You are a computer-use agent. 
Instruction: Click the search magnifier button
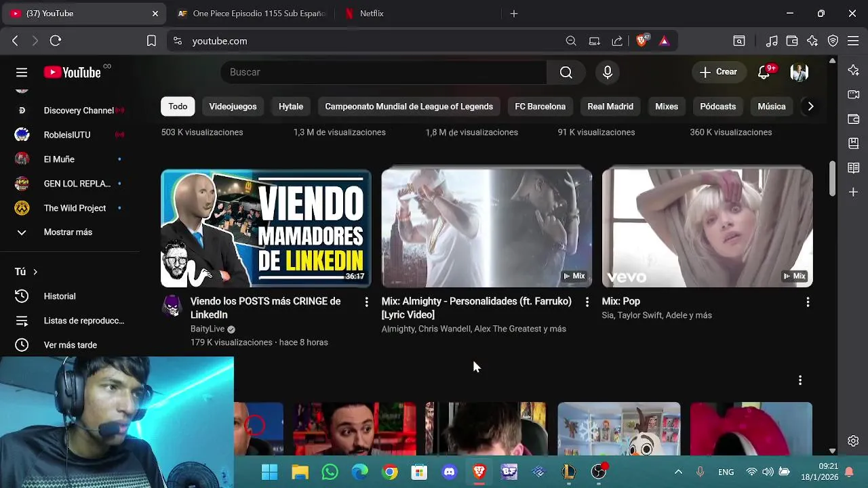(566, 73)
